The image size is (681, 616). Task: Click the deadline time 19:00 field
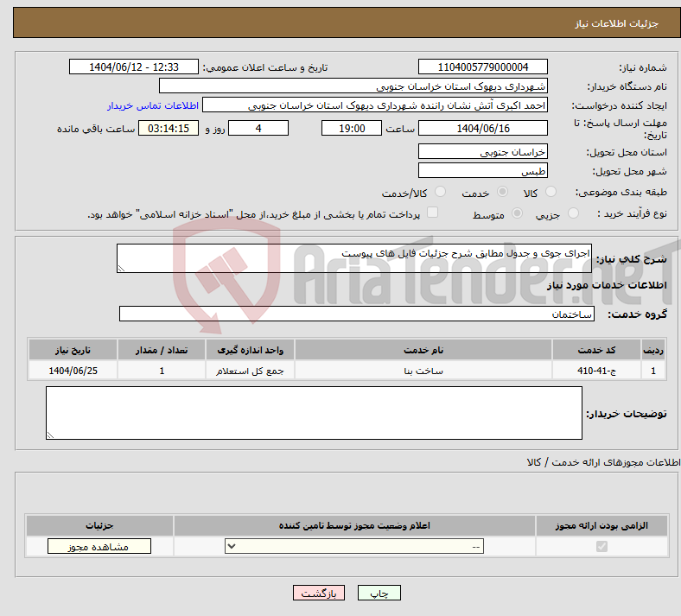coord(352,128)
